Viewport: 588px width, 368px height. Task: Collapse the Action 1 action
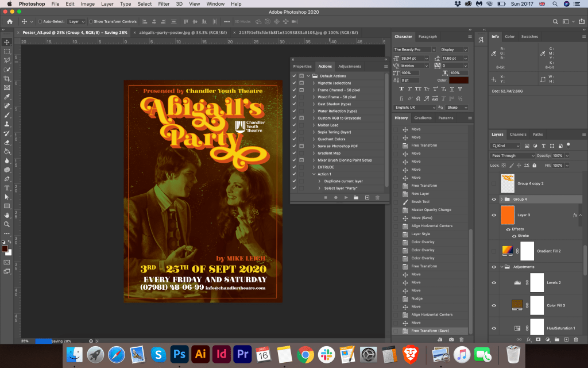pyautogui.click(x=314, y=174)
